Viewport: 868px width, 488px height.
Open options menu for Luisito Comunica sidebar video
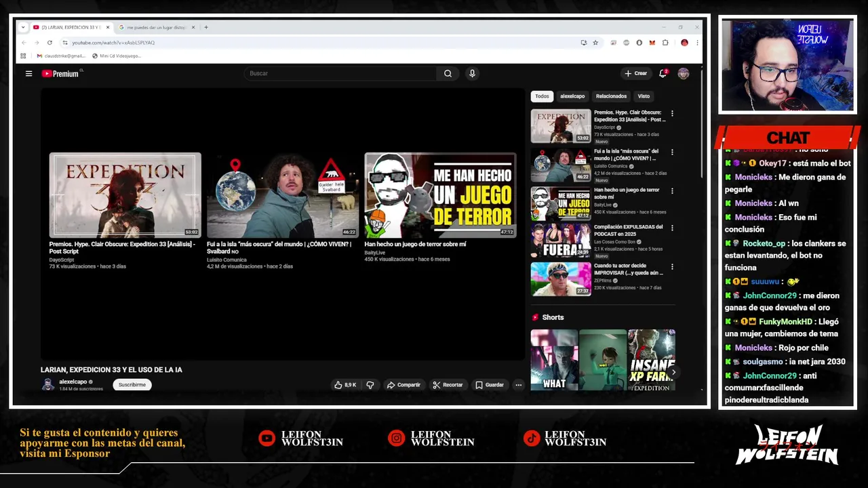click(672, 152)
